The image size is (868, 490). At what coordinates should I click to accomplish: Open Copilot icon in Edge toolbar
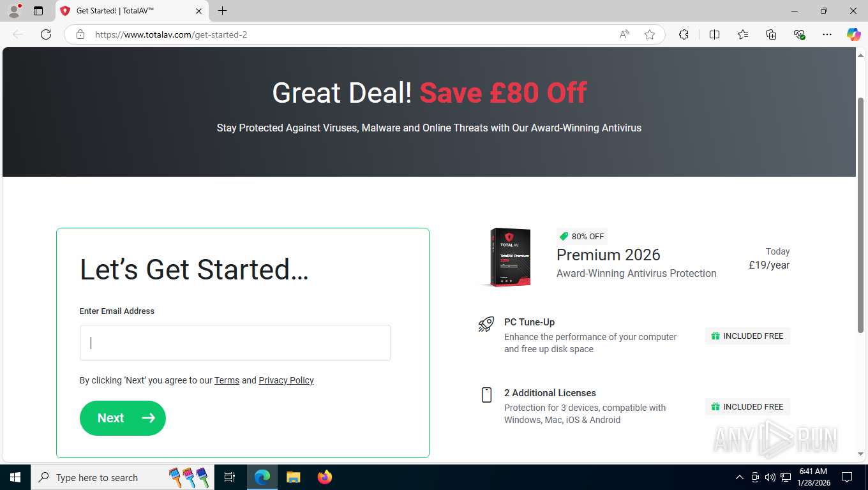click(x=853, y=34)
